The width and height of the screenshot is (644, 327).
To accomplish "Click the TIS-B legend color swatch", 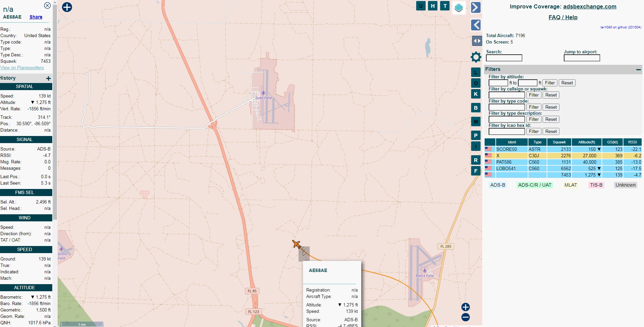I will coord(596,185).
